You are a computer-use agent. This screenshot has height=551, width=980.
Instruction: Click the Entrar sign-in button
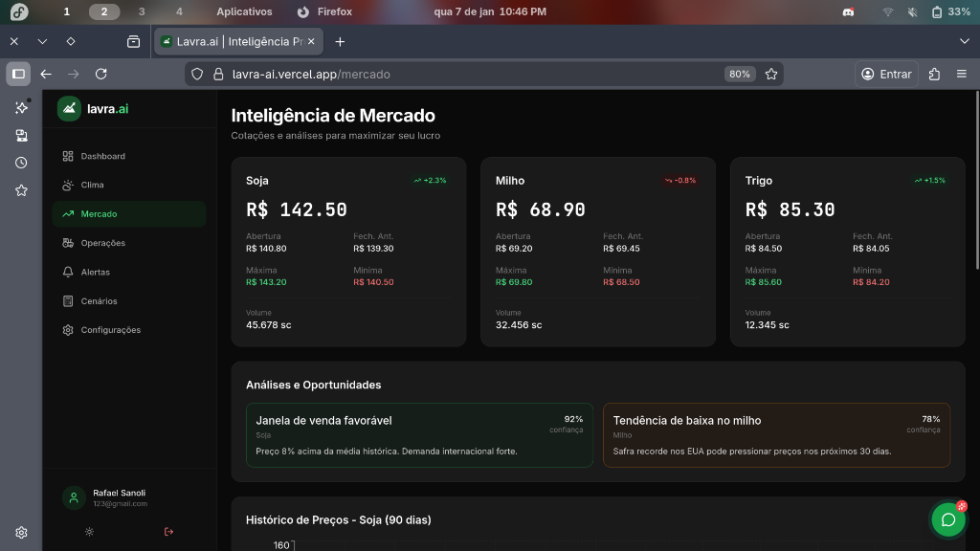(886, 75)
